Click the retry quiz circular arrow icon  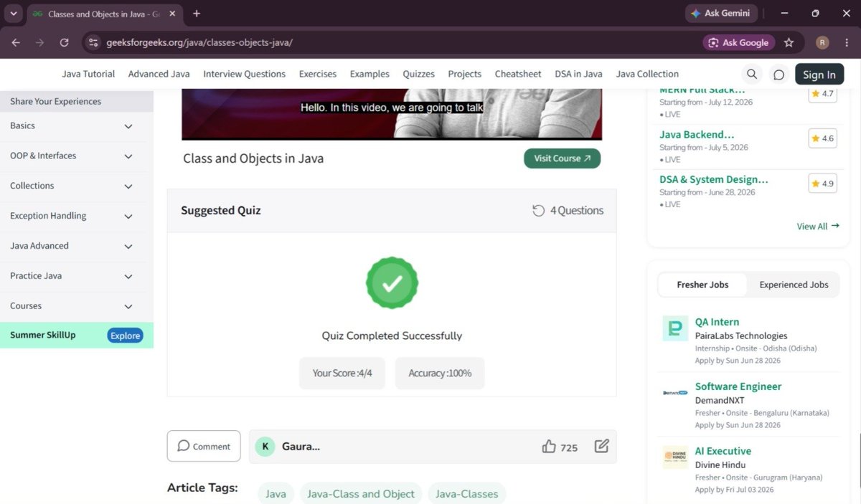(x=538, y=211)
